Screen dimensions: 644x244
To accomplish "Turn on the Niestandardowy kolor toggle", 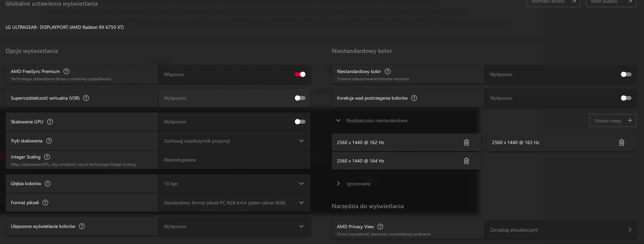I will coord(626,74).
